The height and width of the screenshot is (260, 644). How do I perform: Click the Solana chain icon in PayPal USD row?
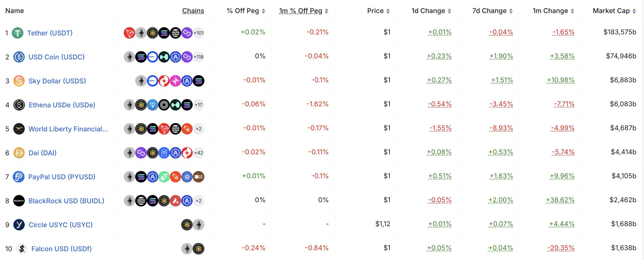[141, 176]
